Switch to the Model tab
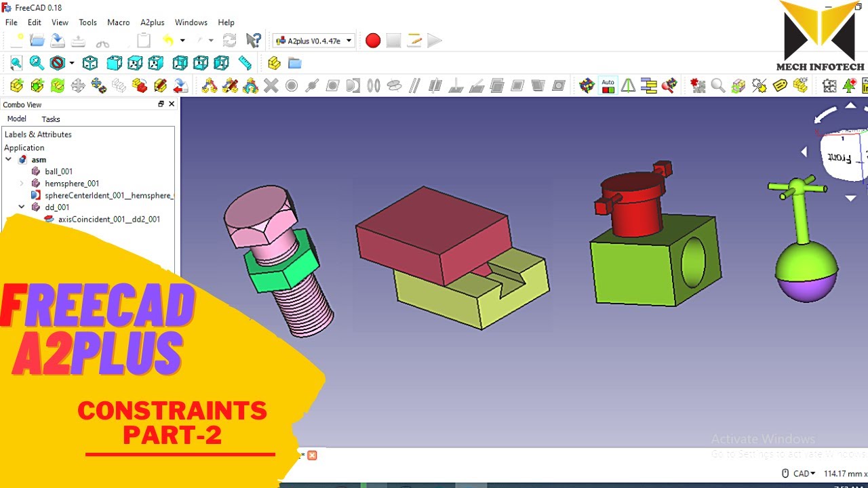The image size is (868, 488). pos(16,119)
